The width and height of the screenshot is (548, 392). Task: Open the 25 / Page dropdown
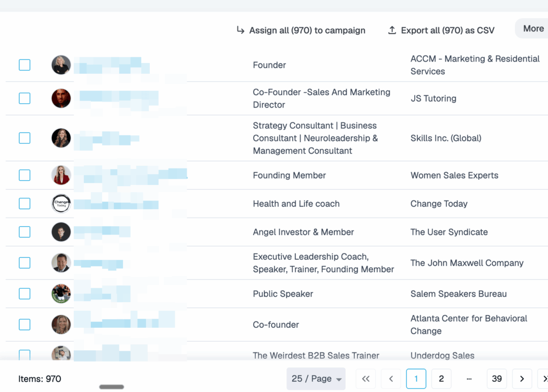tap(316, 379)
